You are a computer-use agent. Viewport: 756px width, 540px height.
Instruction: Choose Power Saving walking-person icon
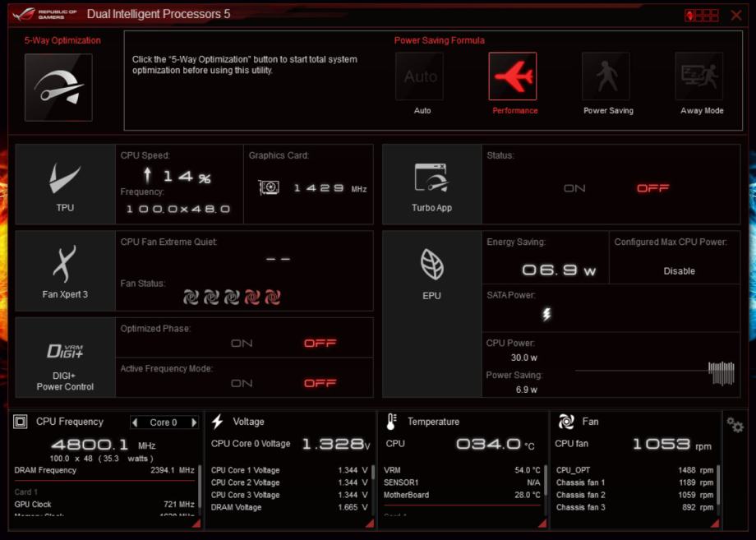point(606,76)
